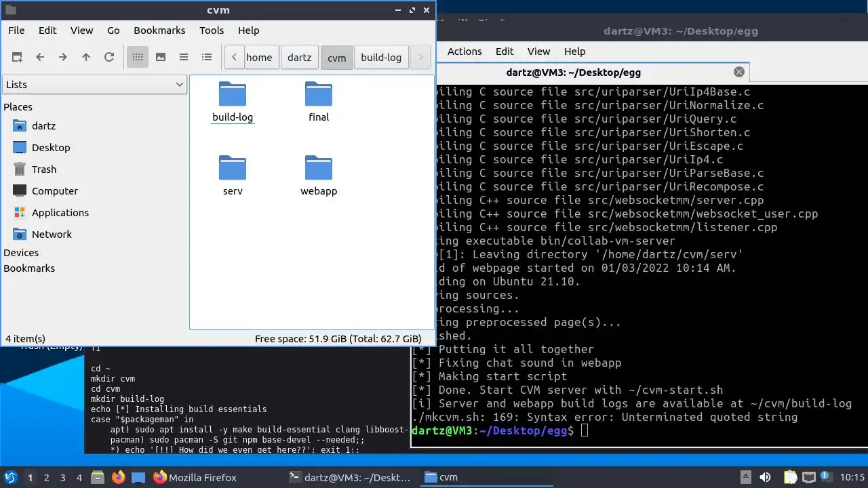Click the Devices section header
Viewport: 868px width, 488px height.
(21, 253)
